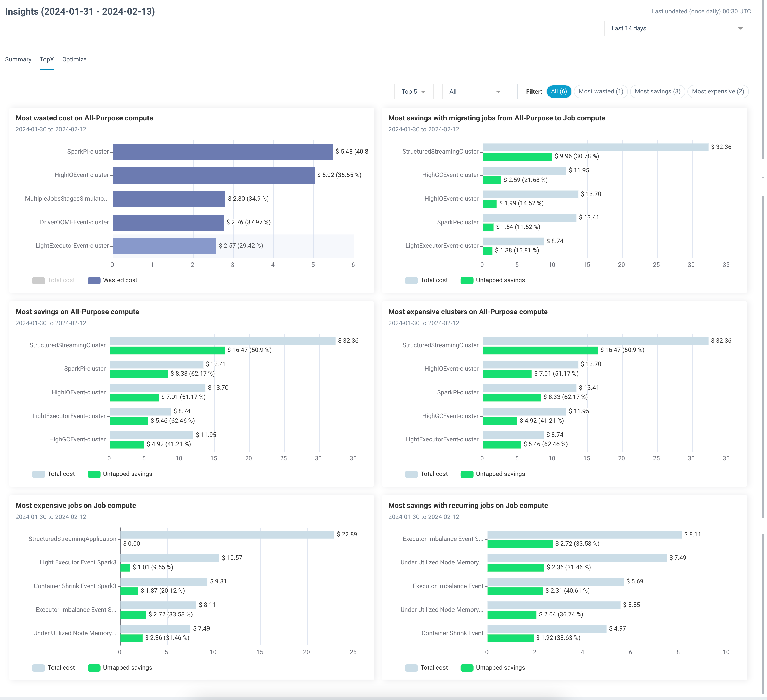Click the $5.69 Executor Imbalance Event total bar
Screen dimensions: 767x700
[556, 582]
